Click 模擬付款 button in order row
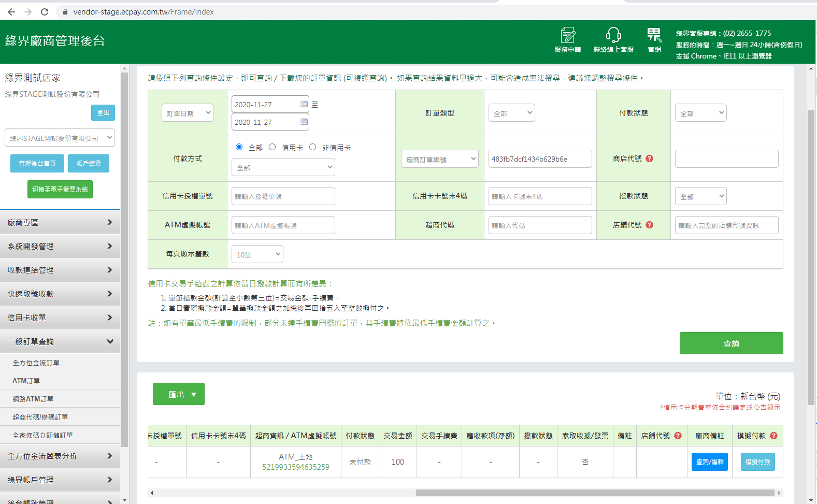 758,462
